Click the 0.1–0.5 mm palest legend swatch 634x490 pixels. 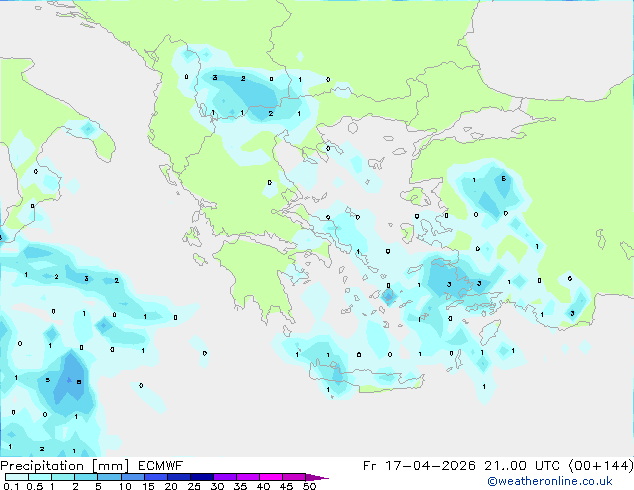tap(17, 477)
